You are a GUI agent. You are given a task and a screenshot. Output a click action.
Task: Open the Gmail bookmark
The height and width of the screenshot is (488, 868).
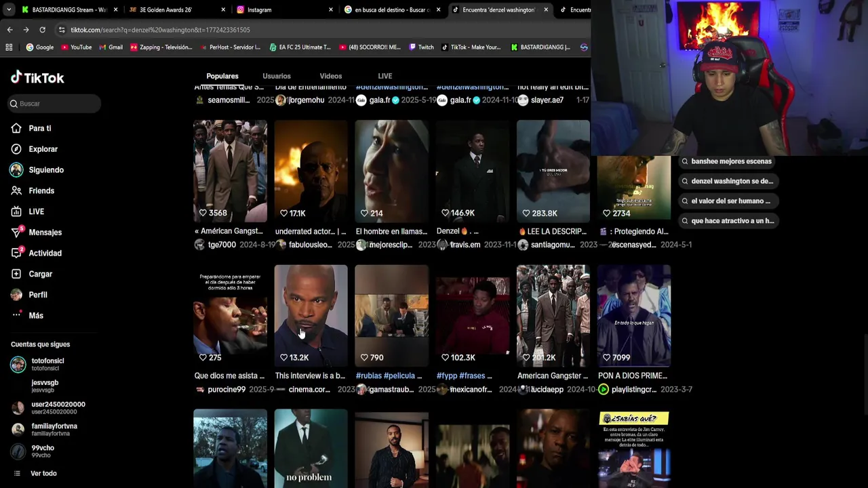click(x=111, y=47)
